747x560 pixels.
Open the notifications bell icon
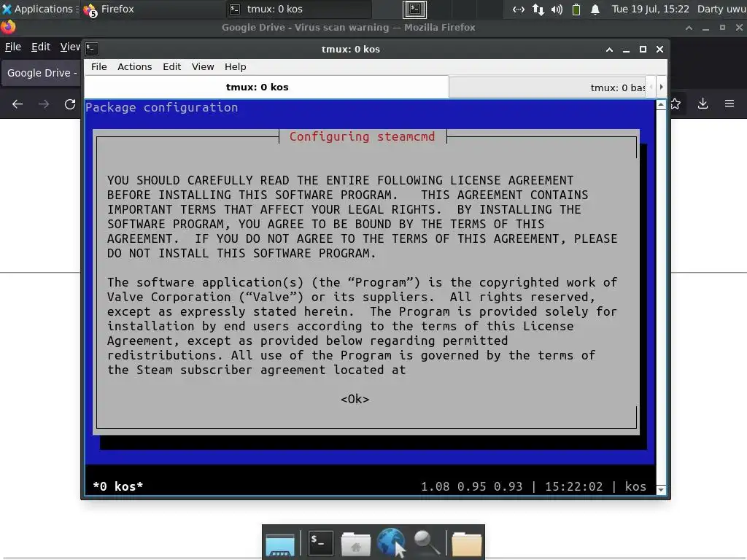coord(595,9)
